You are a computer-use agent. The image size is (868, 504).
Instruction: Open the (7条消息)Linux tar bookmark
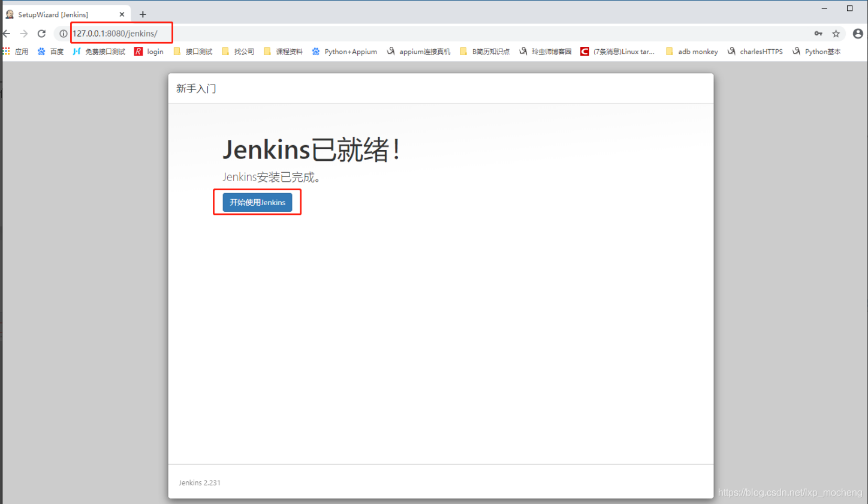pyautogui.click(x=617, y=52)
